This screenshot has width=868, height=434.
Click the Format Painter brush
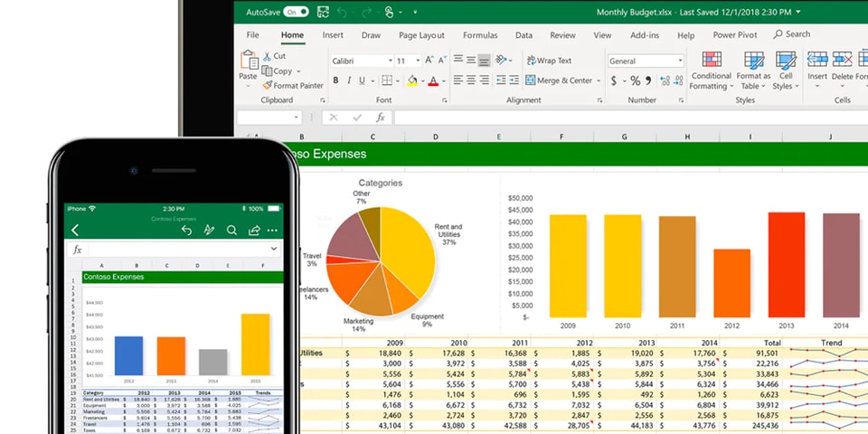pyautogui.click(x=268, y=86)
